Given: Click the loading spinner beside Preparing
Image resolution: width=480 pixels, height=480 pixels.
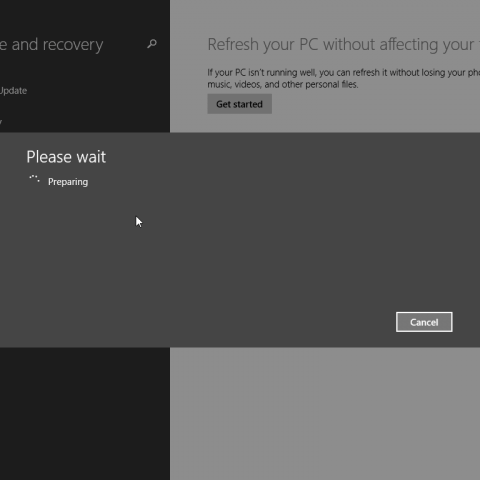Looking at the screenshot, I should pyautogui.click(x=34, y=179).
